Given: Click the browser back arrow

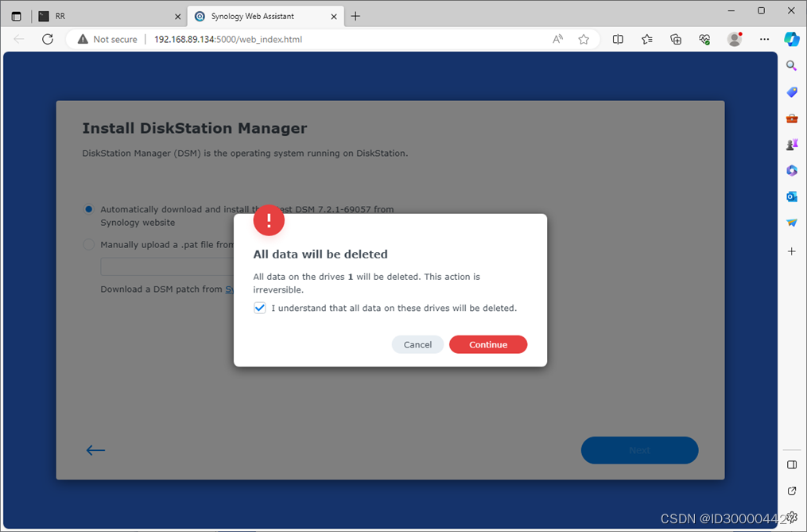Looking at the screenshot, I should pos(19,39).
